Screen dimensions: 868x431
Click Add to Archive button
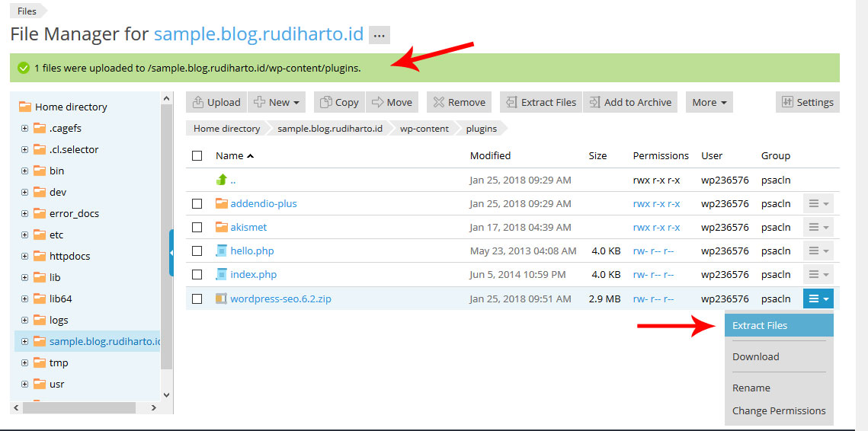click(630, 102)
